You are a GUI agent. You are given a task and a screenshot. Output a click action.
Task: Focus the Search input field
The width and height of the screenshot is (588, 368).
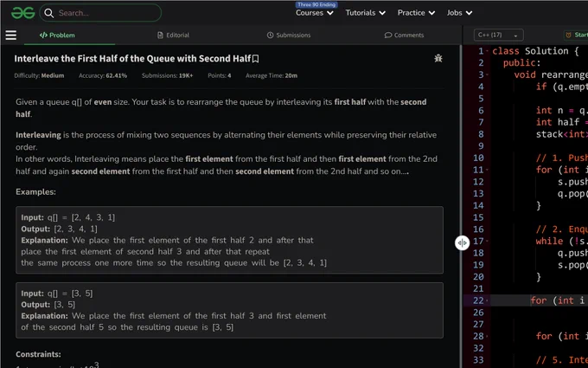tap(100, 13)
